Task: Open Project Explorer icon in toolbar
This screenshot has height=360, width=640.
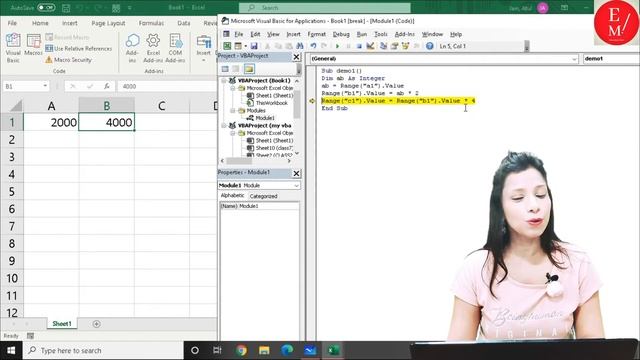Action: 383,46
